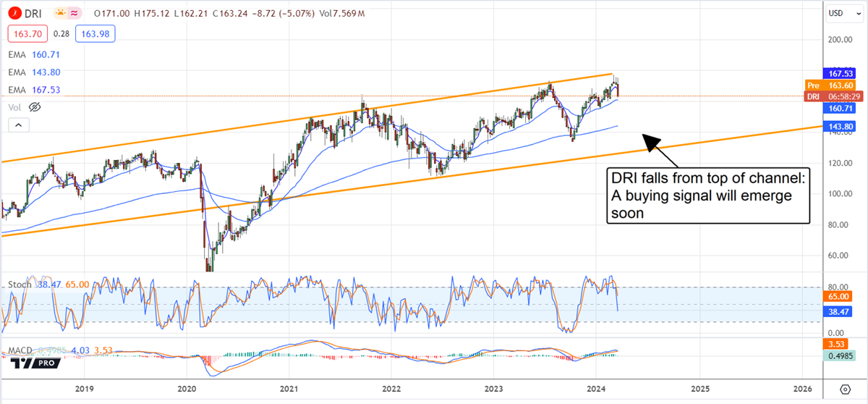Select the MACD indicator legend label
This screenshot has width=868, height=404.
point(21,351)
